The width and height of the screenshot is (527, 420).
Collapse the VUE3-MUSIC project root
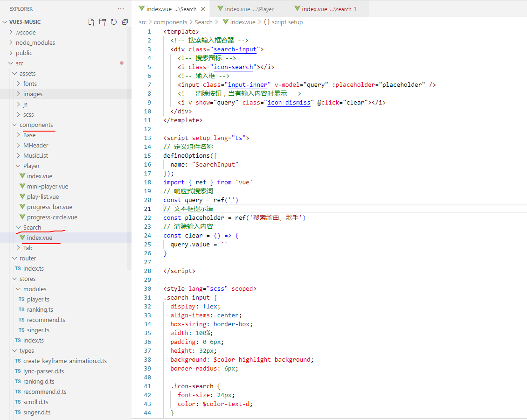pyautogui.click(x=25, y=22)
